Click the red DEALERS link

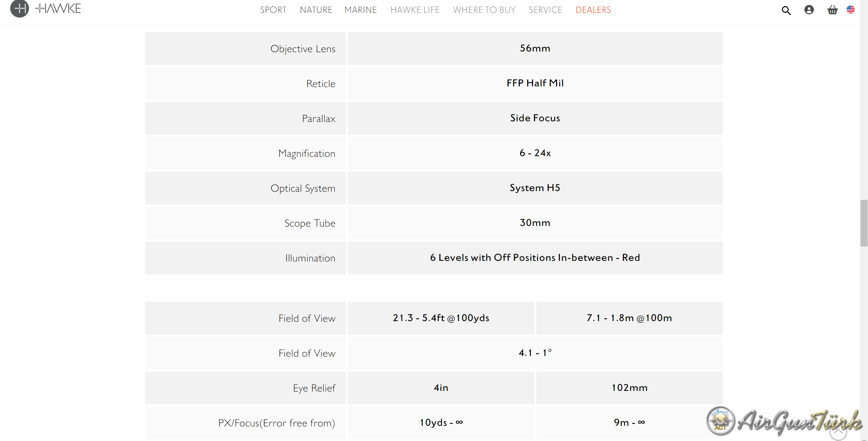point(593,10)
